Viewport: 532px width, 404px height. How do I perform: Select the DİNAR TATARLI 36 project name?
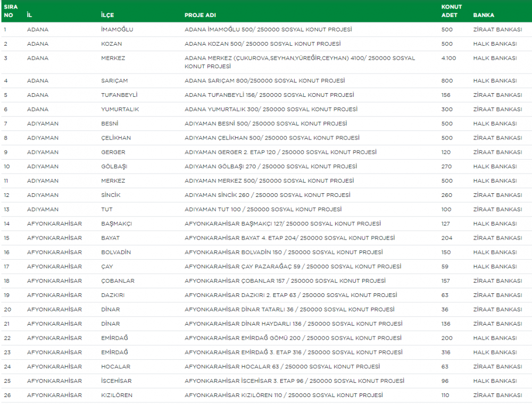(x=289, y=310)
